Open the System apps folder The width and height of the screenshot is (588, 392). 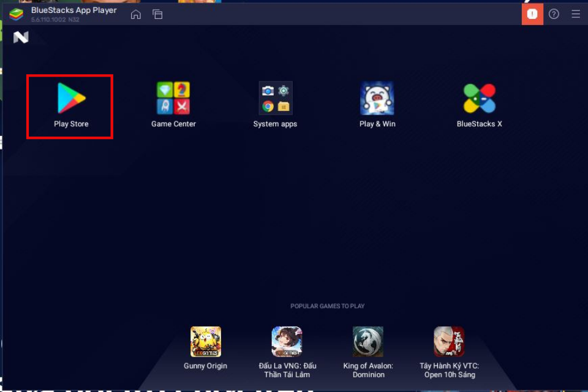(275, 98)
